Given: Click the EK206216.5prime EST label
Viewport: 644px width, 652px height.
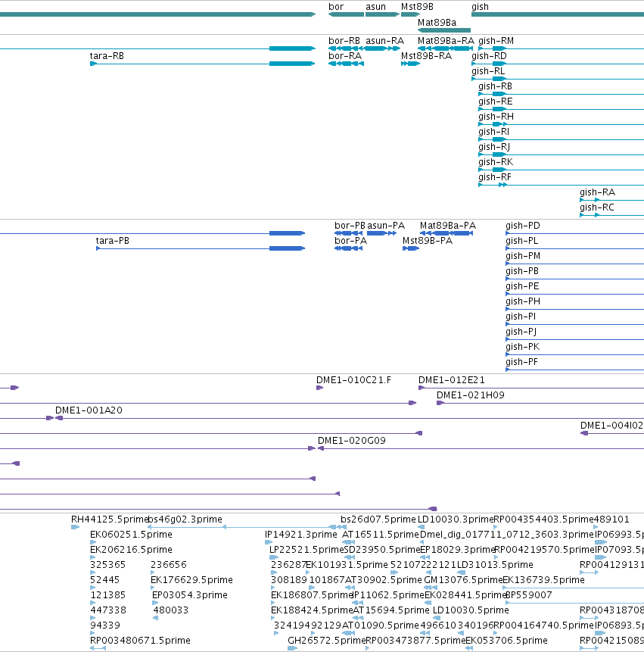Looking at the screenshot, I should click(131, 550).
